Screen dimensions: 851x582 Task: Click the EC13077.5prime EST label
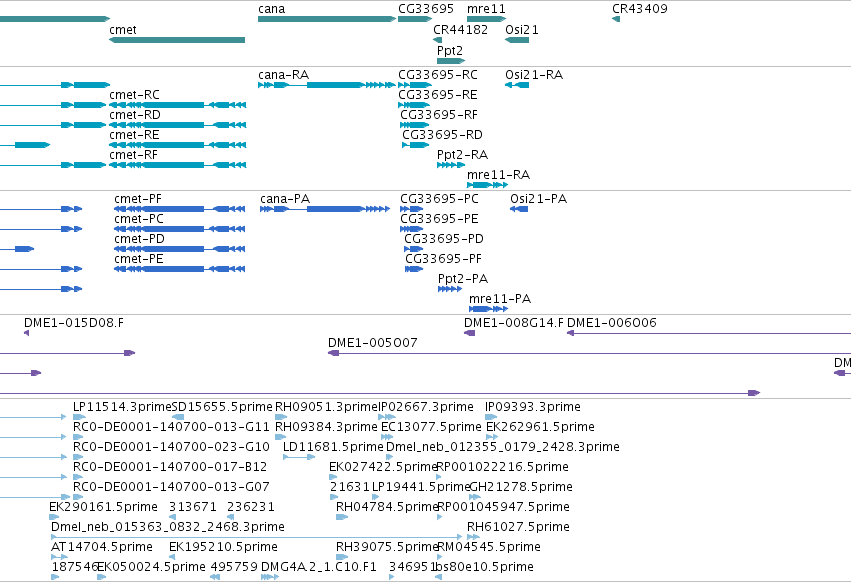[x=431, y=427]
